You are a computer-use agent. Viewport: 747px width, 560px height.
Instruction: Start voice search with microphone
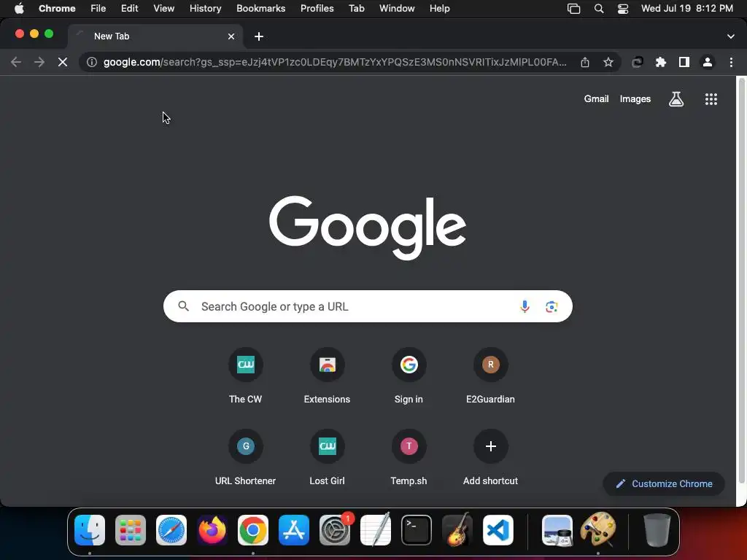pos(525,306)
